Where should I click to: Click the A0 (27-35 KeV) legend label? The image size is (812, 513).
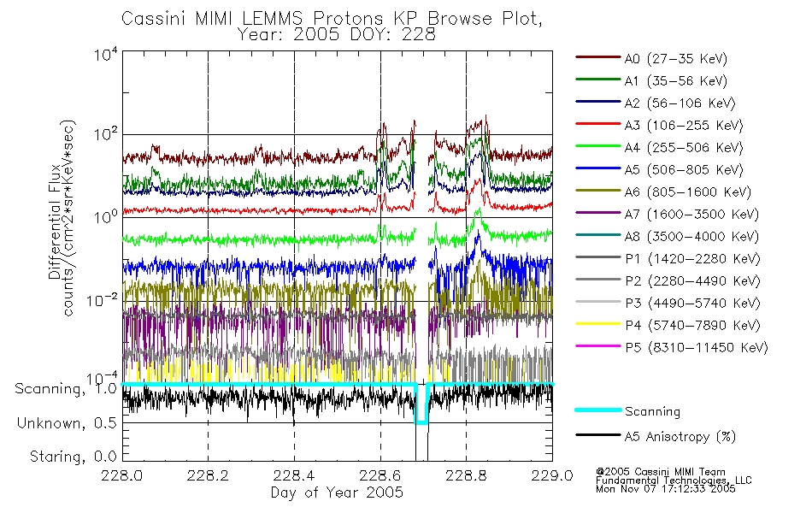(x=676, y=59)
